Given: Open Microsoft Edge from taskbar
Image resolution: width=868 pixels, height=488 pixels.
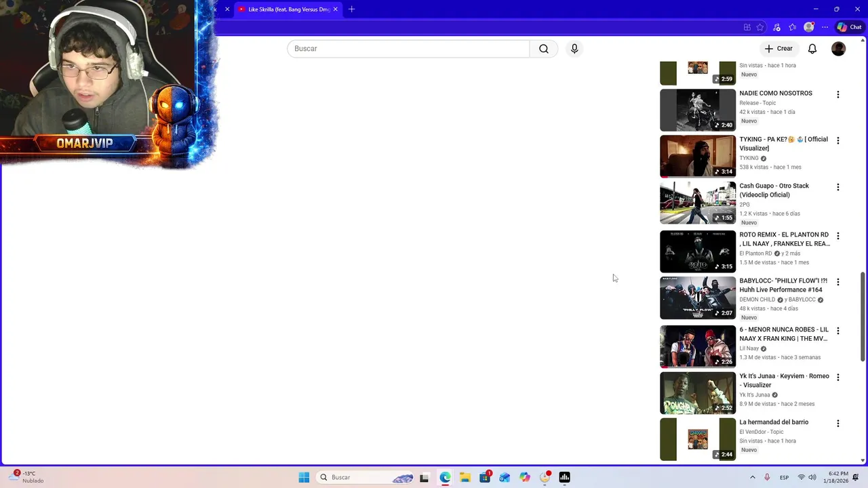Looking at the screenshot, I should click(445, 477).
